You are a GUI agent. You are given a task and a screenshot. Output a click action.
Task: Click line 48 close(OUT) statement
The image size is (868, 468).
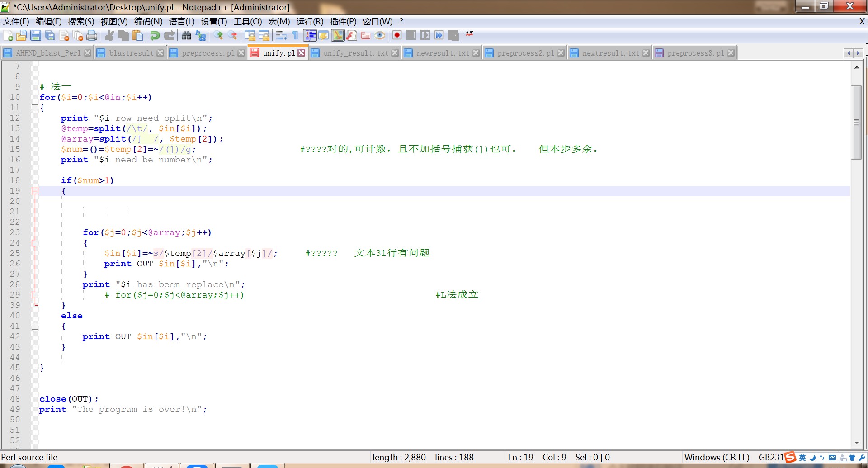(69, 399)
